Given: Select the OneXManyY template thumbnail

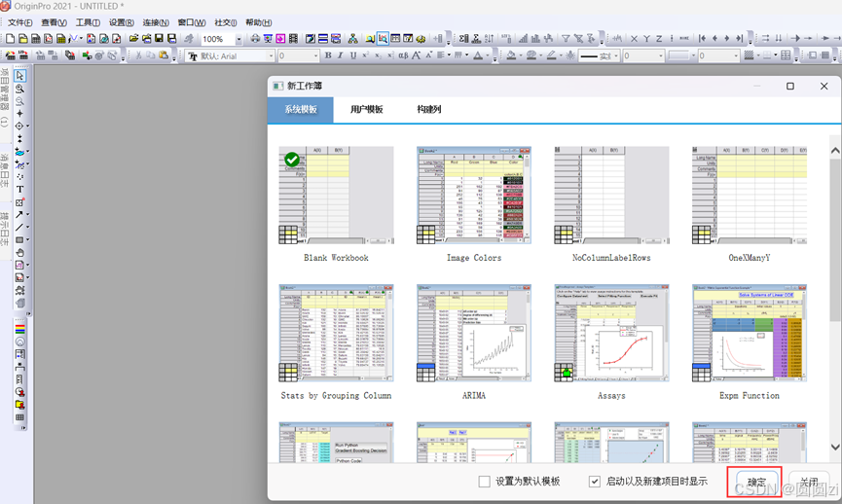Looking at the screenshot, I should (750, 196).
